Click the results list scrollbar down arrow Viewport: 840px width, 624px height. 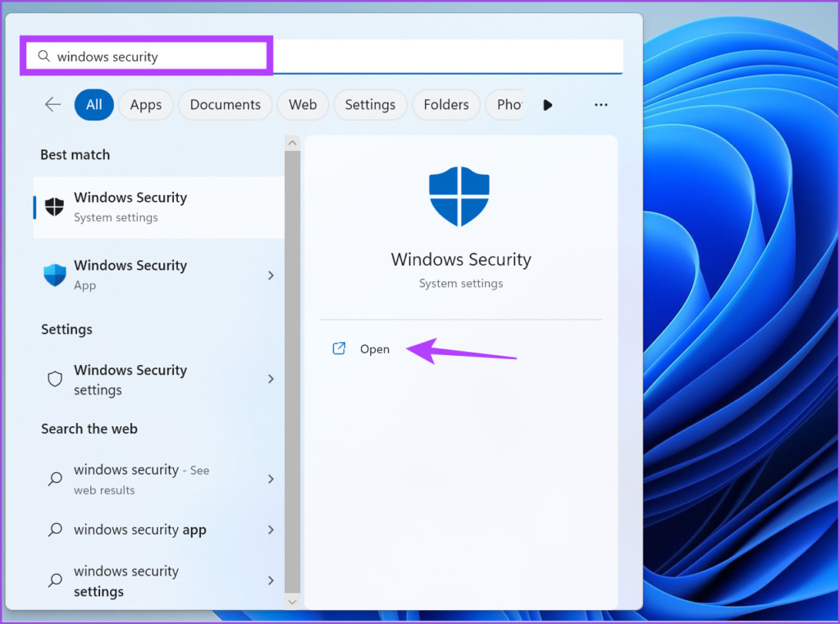point(292,602)
